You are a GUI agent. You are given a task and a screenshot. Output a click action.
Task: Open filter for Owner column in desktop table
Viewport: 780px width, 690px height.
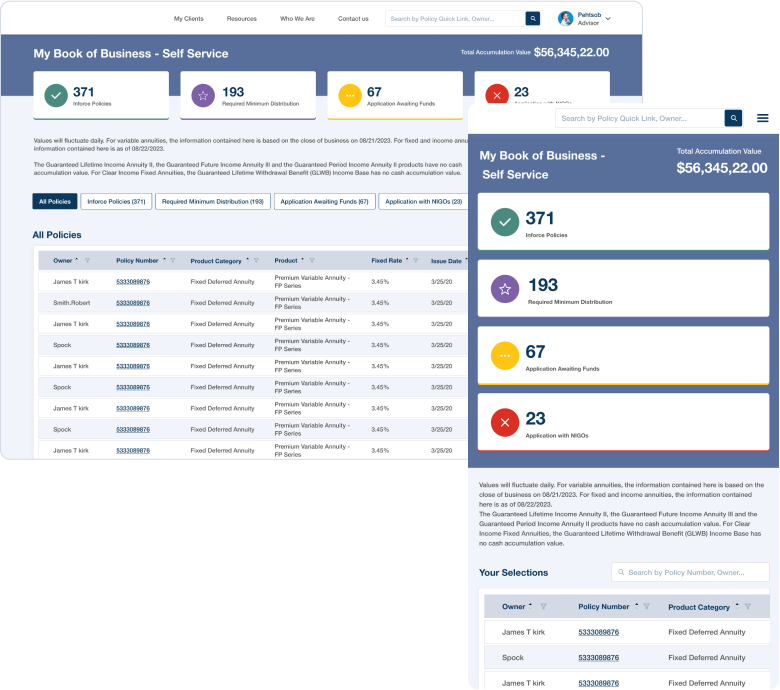tap(88, 261)
